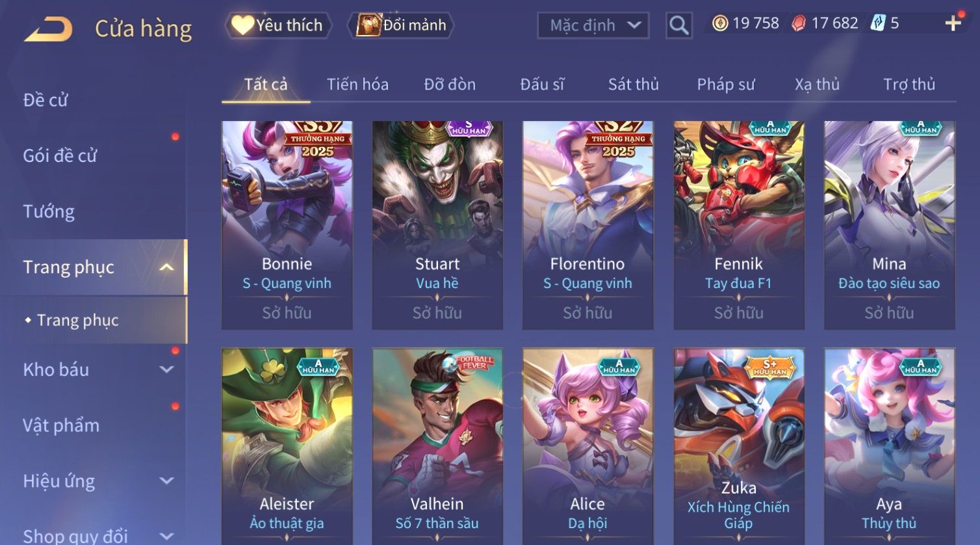Screen dimensions: 980x545
Task: Select the Tiến hóa tab
Action: [x=357, y=85]
